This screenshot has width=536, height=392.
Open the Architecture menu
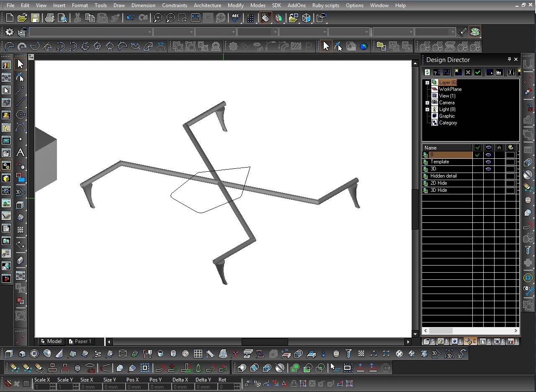(207, 5)
